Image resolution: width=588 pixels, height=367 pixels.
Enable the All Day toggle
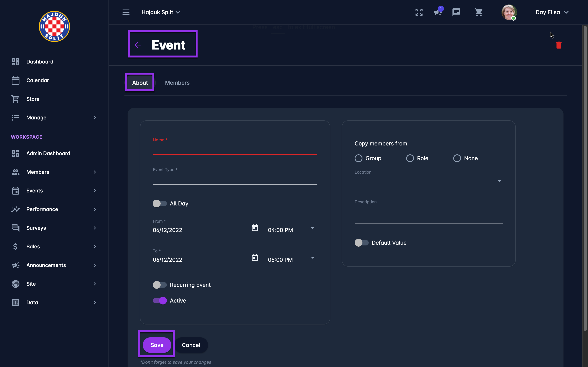coord(160,204)
